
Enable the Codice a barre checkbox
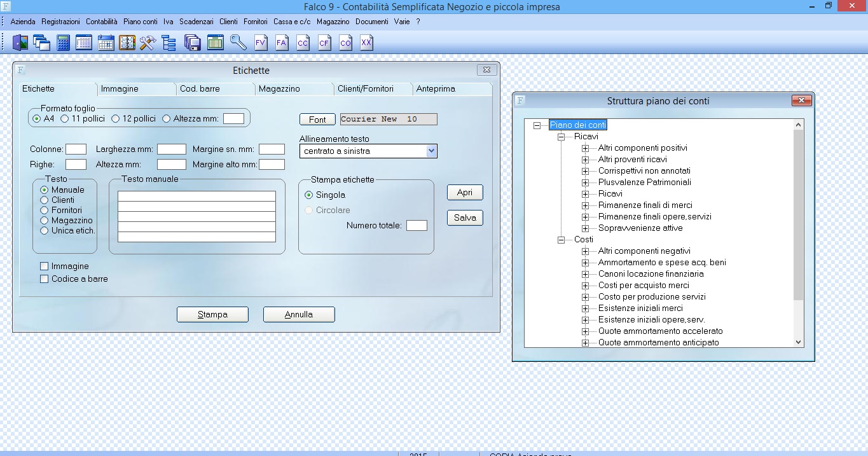45,279
